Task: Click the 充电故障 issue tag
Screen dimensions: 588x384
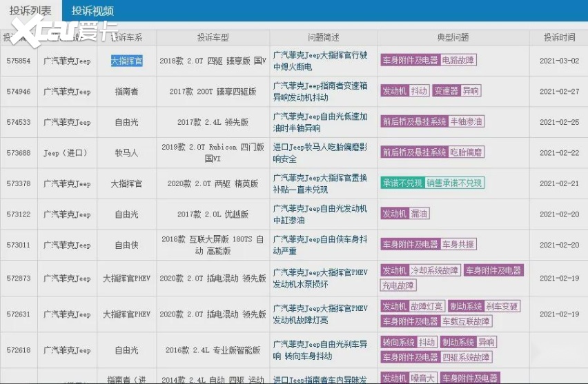Action: [398, 285]
